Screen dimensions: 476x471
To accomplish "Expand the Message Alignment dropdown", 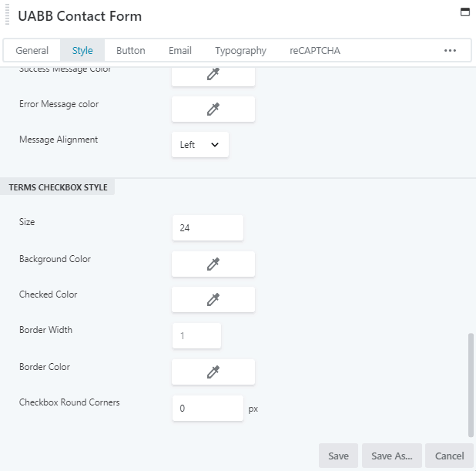I will [199, 145].
